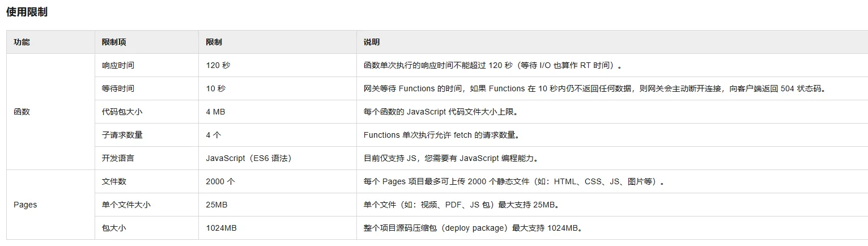Click the 等待时间 limit item cell
Screen dimensions: 868x246
pos(118,88)
